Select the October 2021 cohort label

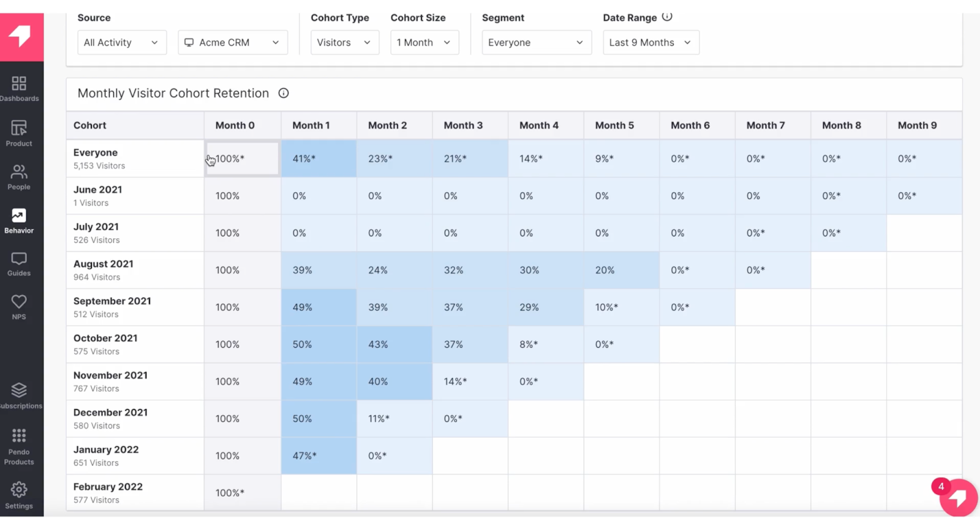(105, 338)
